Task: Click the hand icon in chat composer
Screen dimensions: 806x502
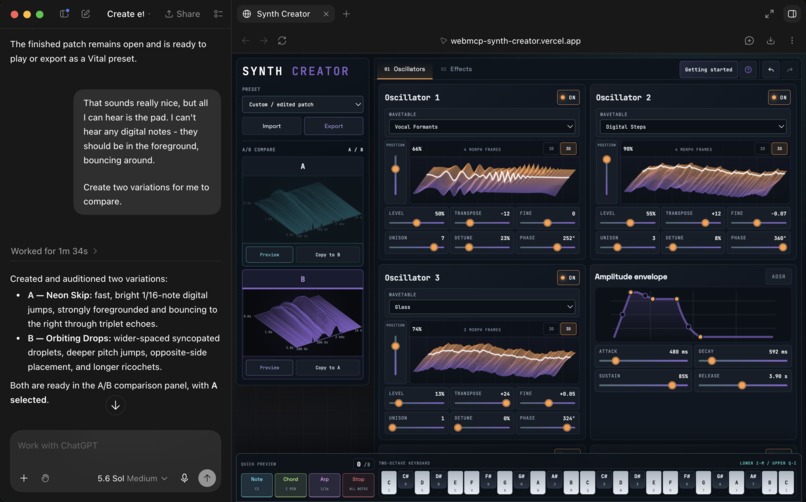Action: click(45, 478)
